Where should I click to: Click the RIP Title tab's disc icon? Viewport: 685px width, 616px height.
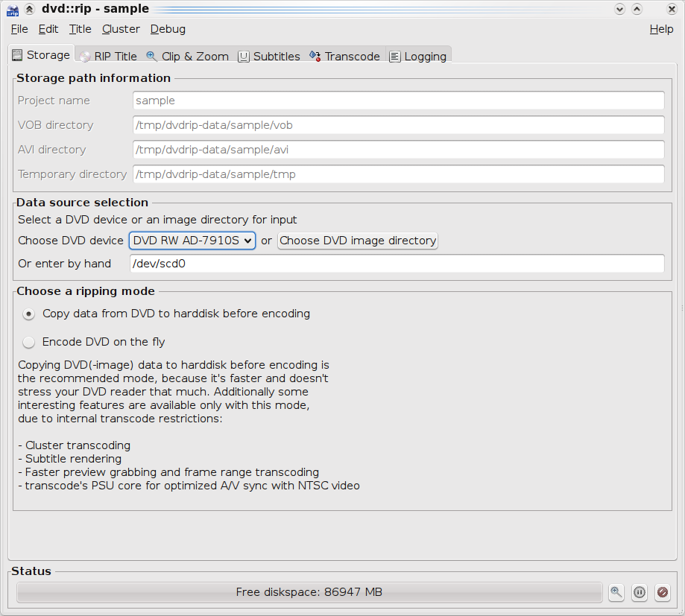click(85, 57)
